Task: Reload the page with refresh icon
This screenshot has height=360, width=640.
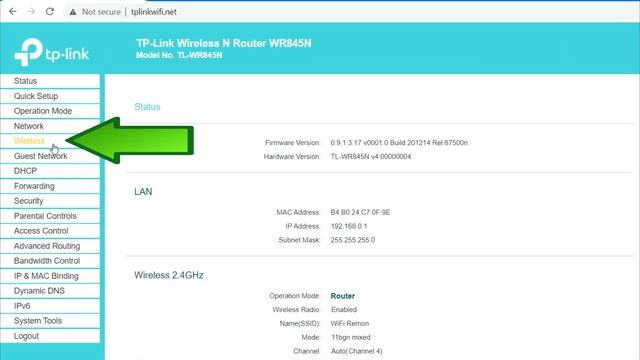Action: tap(50, 11)
